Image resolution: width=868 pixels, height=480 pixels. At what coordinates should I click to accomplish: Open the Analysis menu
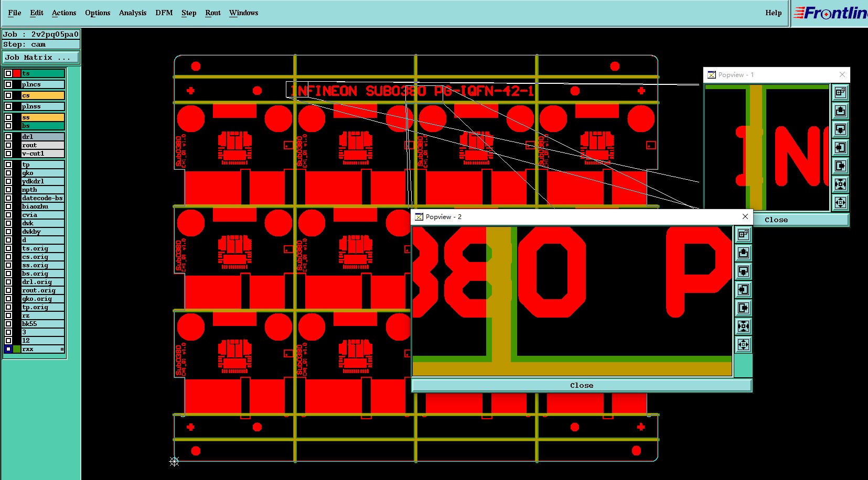(133, 13)
